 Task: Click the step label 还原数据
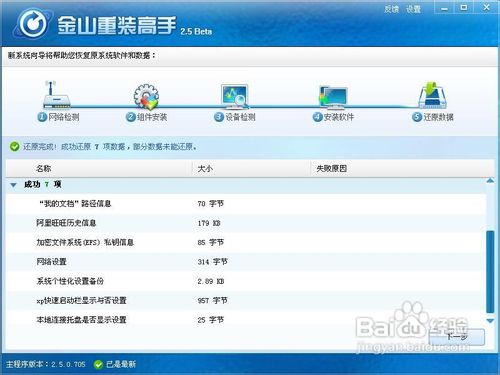pyautogui.click(x=438, y=117)
